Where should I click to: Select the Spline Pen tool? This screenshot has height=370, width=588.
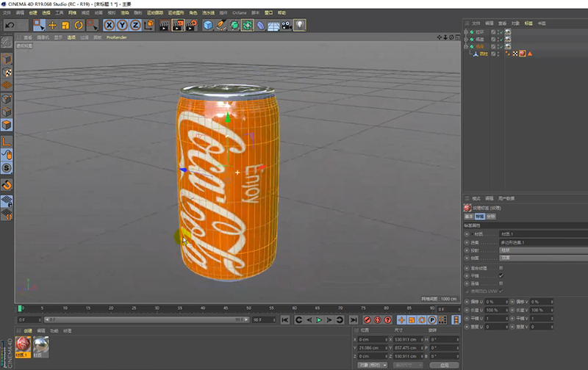click(x=221, y=25)
